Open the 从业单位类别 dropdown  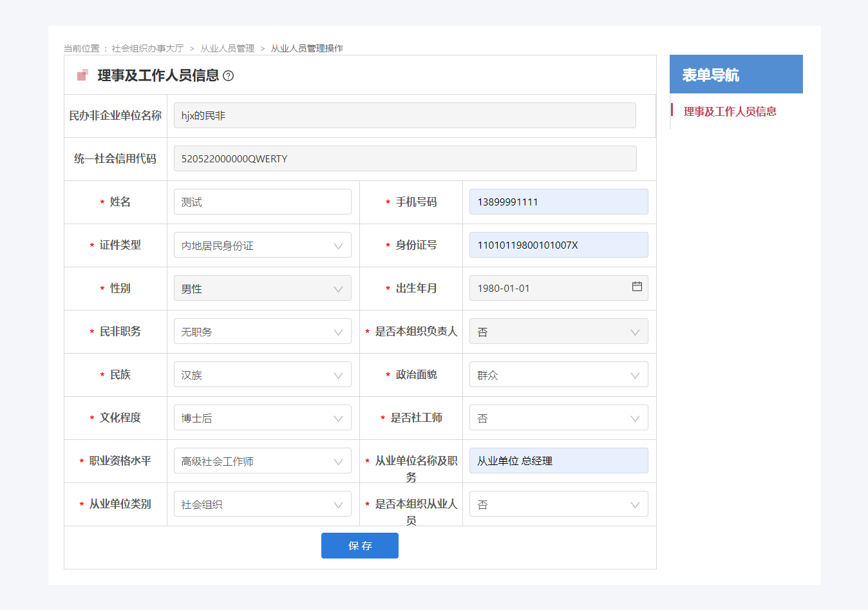point(262,504)
